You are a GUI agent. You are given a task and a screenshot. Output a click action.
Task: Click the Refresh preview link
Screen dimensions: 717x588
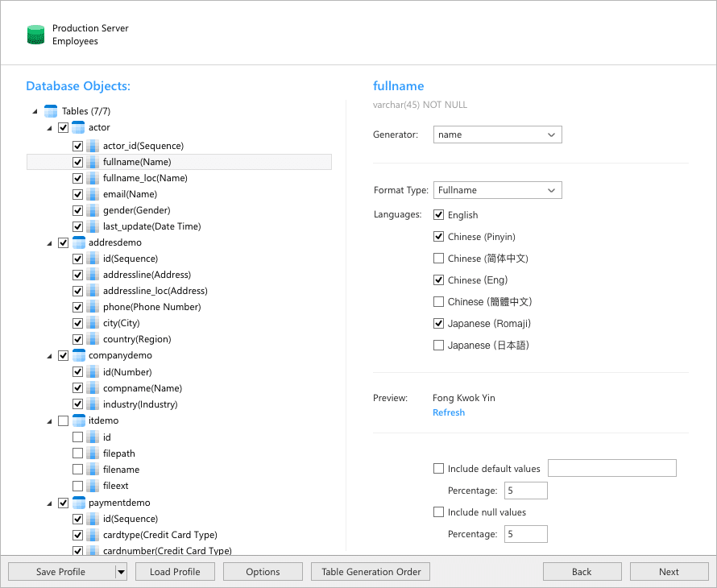[x=449, y=412]
